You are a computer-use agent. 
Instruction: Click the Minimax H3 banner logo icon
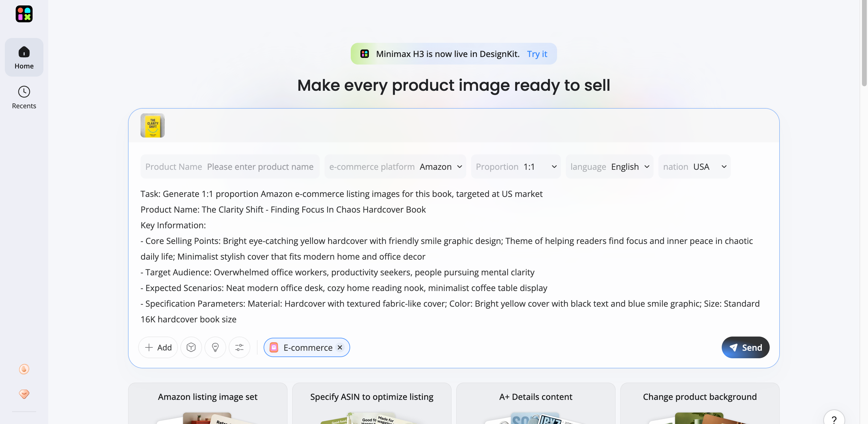[365, 54]
